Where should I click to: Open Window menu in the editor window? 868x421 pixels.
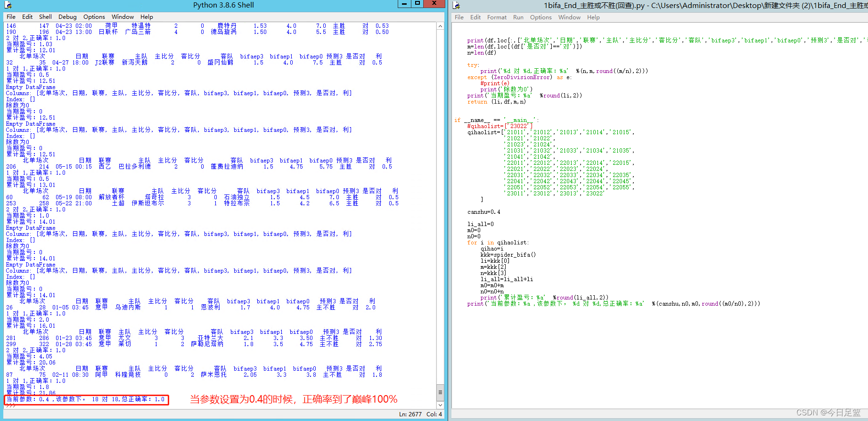[569, 17]
